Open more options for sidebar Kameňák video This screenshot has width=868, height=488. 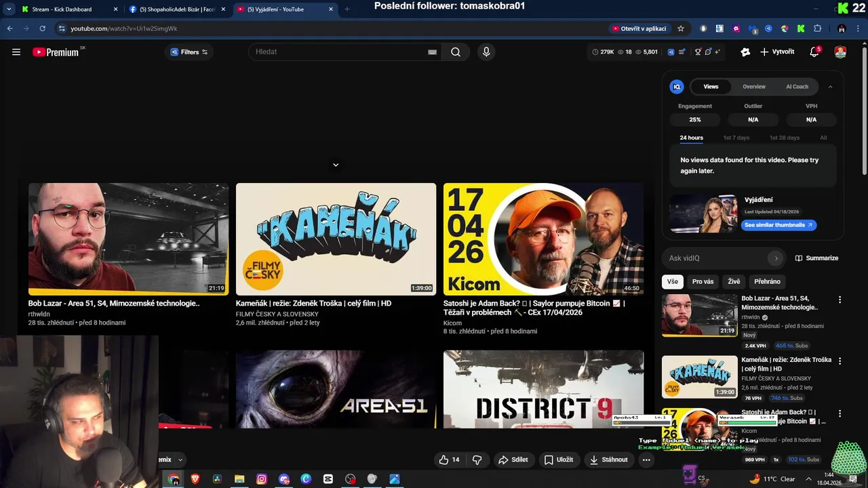click(x=840, y=361)
